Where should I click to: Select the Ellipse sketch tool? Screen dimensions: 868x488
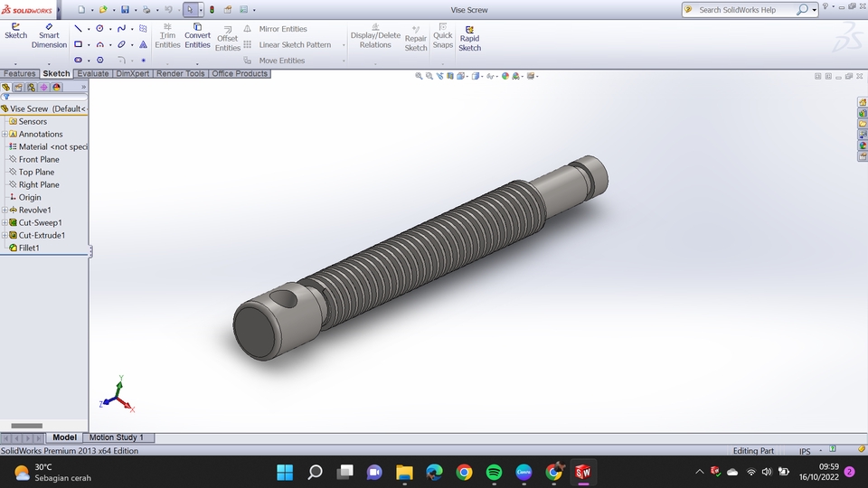[x=121, y=44]
